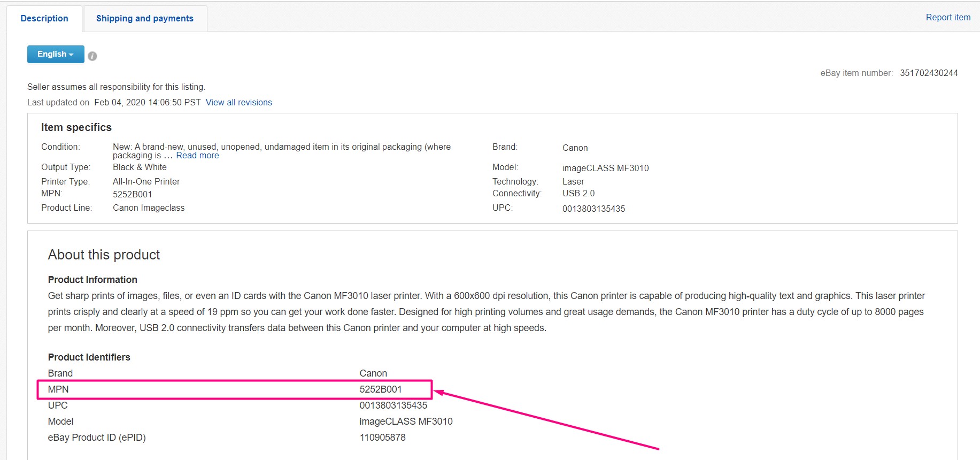Select Canon brand value in Item specifics
980x460 pixels.
[575, 148]
